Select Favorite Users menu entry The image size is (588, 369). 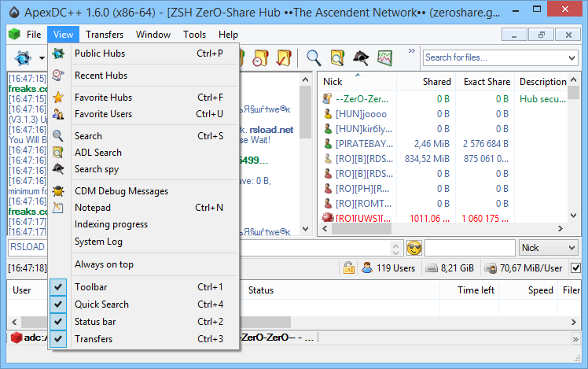pos(144,114)
